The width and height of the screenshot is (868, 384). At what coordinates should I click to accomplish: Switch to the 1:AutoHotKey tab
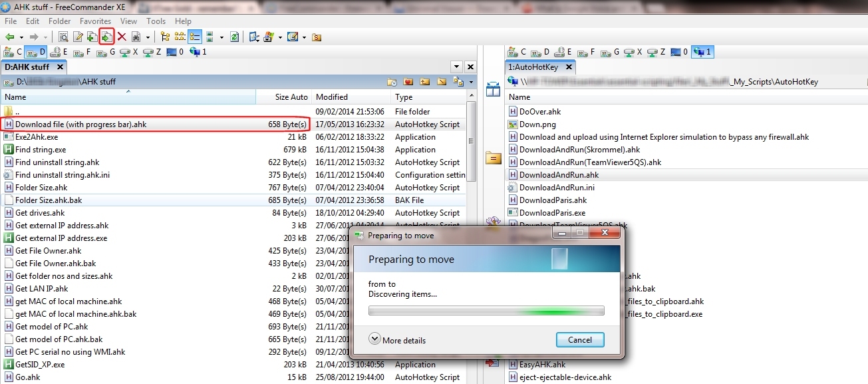click(x=532, y=67)
